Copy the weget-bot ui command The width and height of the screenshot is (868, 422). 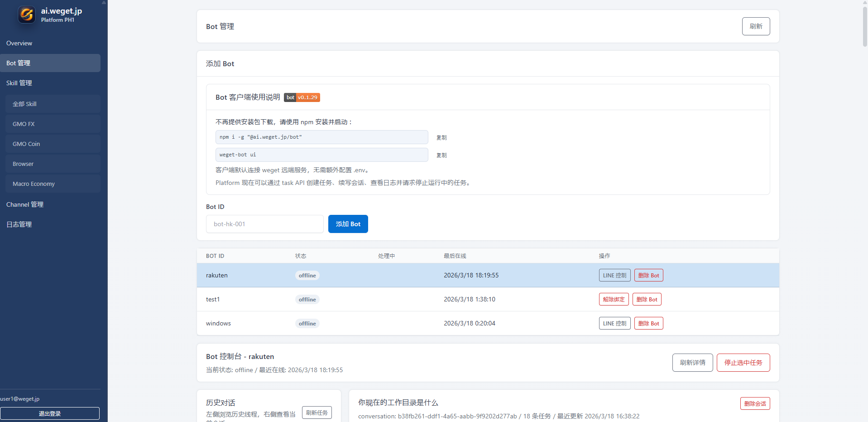441,155
